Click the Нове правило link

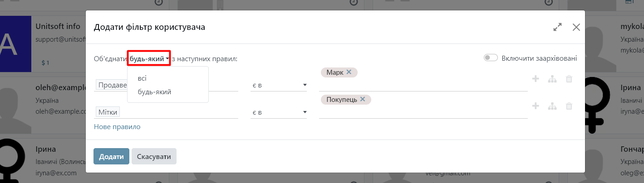117,127
